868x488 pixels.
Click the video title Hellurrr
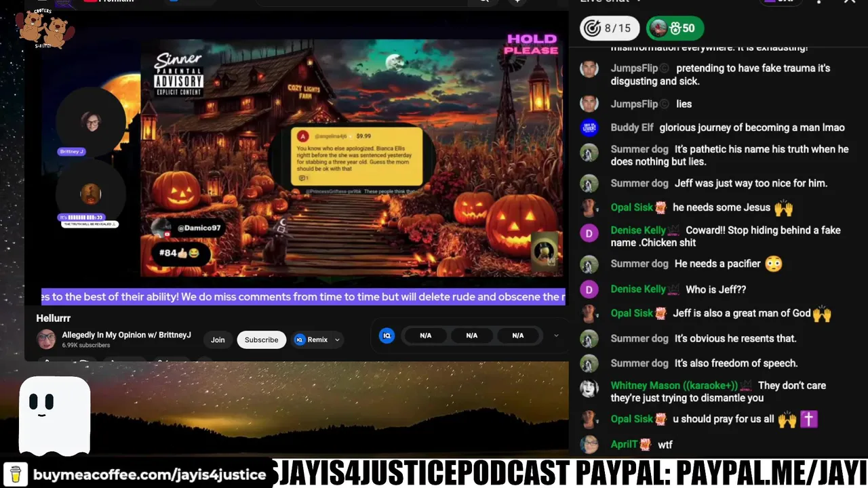54,318
